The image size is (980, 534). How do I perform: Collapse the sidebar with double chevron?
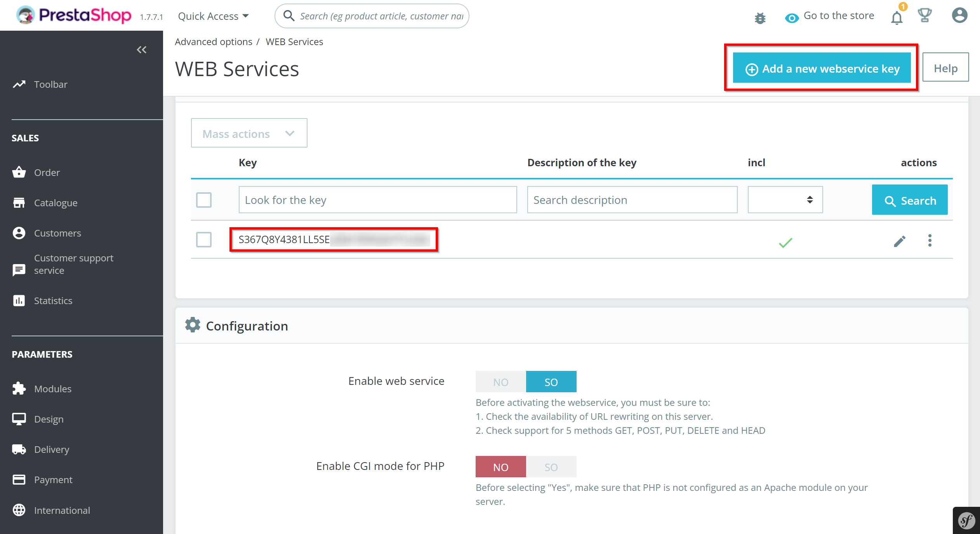[x=142, y=50]
